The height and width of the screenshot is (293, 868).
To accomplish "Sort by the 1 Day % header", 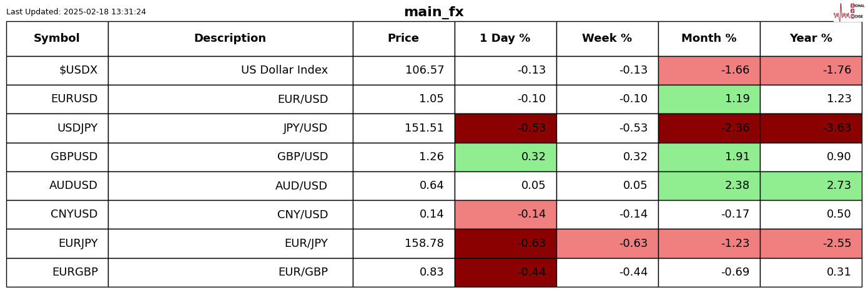I will 505,39.
